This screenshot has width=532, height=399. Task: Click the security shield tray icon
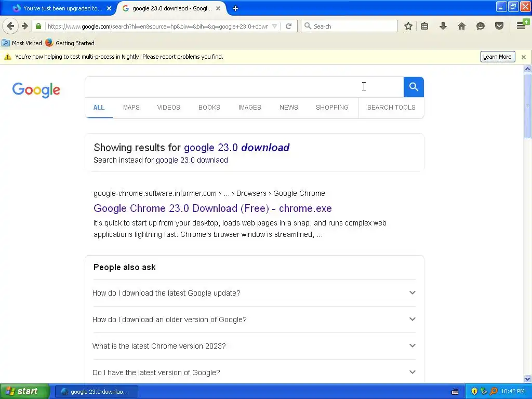(474, 392)
